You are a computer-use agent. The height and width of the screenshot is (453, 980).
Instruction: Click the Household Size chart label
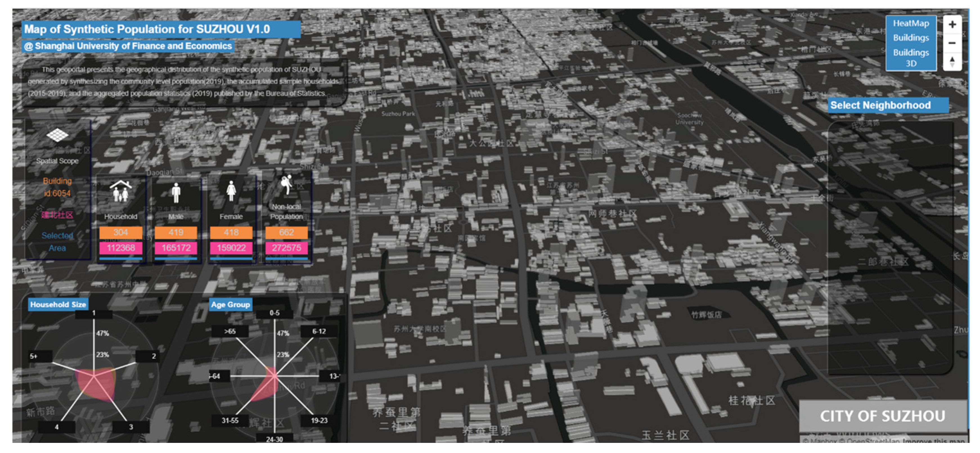[58, 304]
